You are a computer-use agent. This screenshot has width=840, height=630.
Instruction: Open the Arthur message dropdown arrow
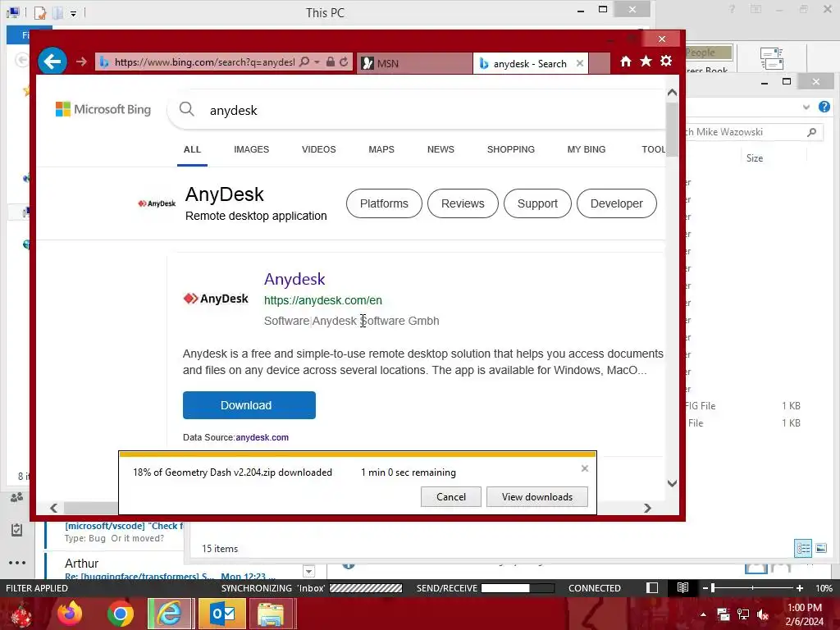click(x=308, y=571)
